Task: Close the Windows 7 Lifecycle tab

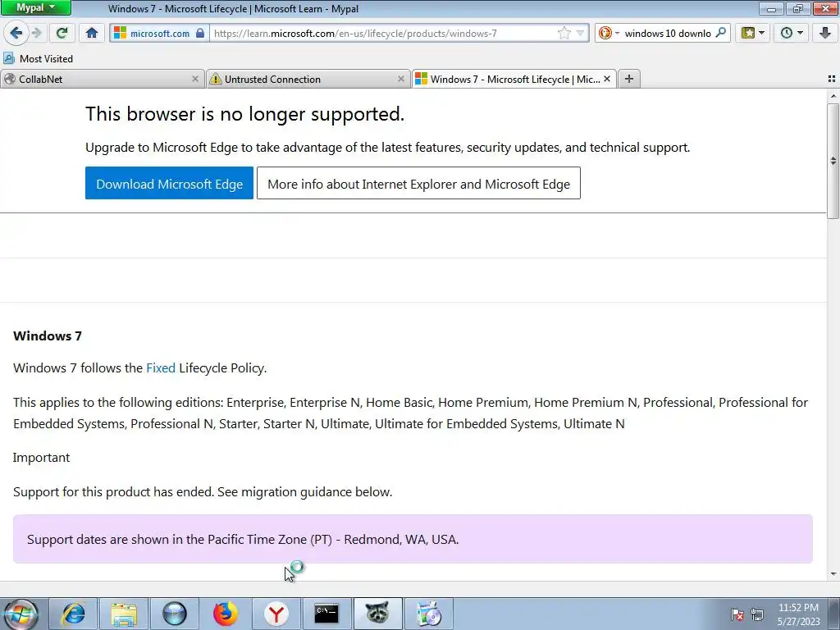Action: (x=606, y=79)
